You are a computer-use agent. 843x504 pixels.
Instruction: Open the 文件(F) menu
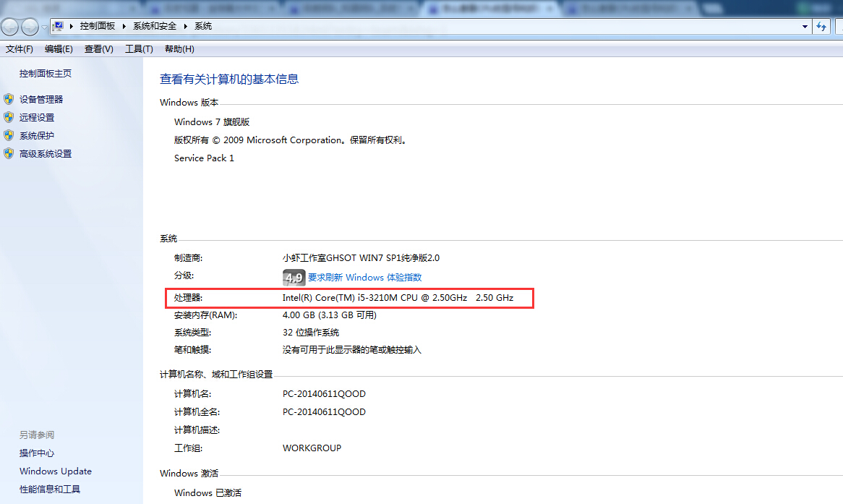[x=20, y=49]
